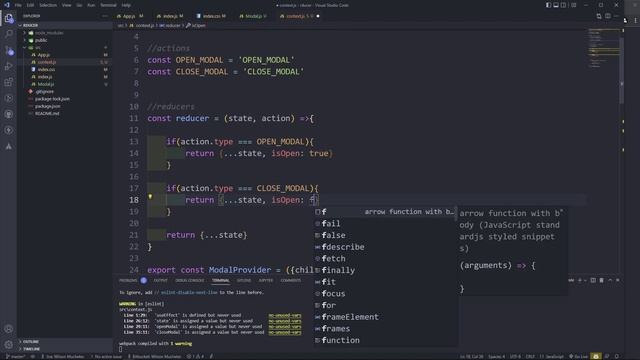Click the open changes icon in editor toolbar
Image resolution: width=640 pixels, height=360 pixels.
point(599,16)
